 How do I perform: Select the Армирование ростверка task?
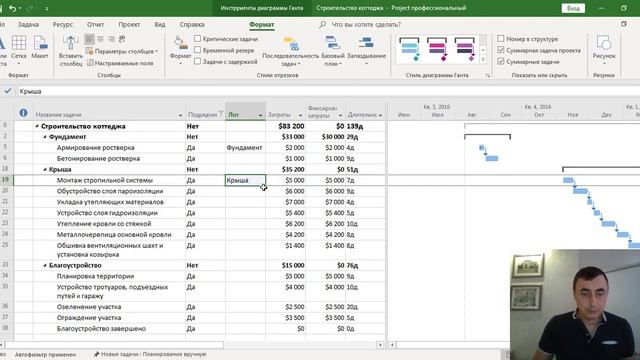click(x=96, y=148)
